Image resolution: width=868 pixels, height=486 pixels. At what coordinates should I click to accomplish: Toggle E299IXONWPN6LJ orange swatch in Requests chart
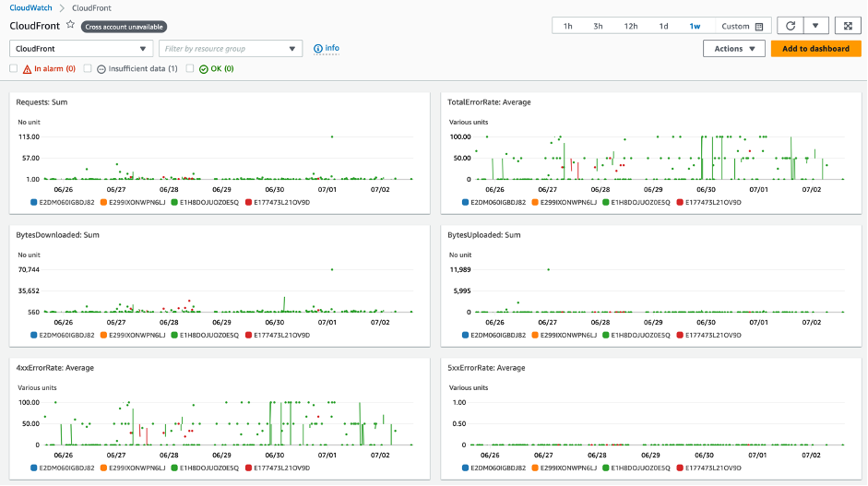103,203
